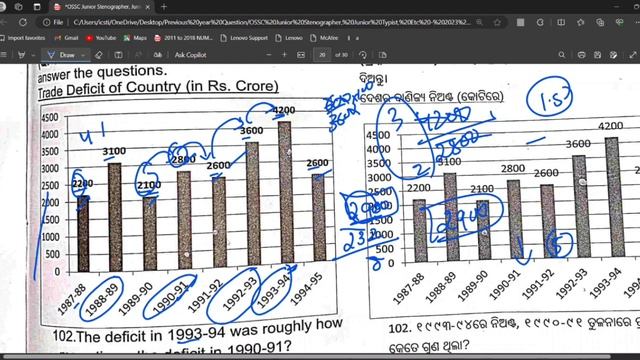This screenshot has height=360, width=640.
Task: Open Lenovo Support bookmark
Action: [244, 38]
